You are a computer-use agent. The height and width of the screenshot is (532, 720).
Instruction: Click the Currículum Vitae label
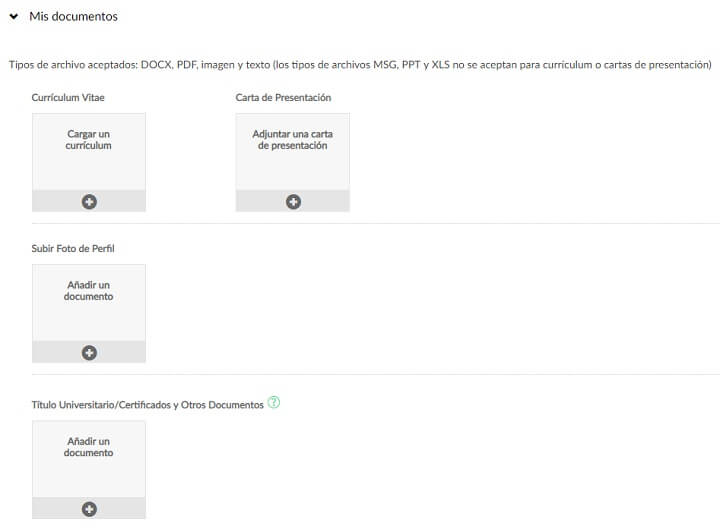tap(70, 98)
